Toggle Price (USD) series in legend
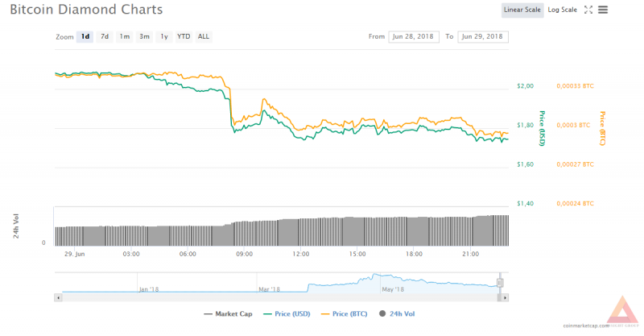The width and height of the screenshot is (644, 336). tap(287, 313)
